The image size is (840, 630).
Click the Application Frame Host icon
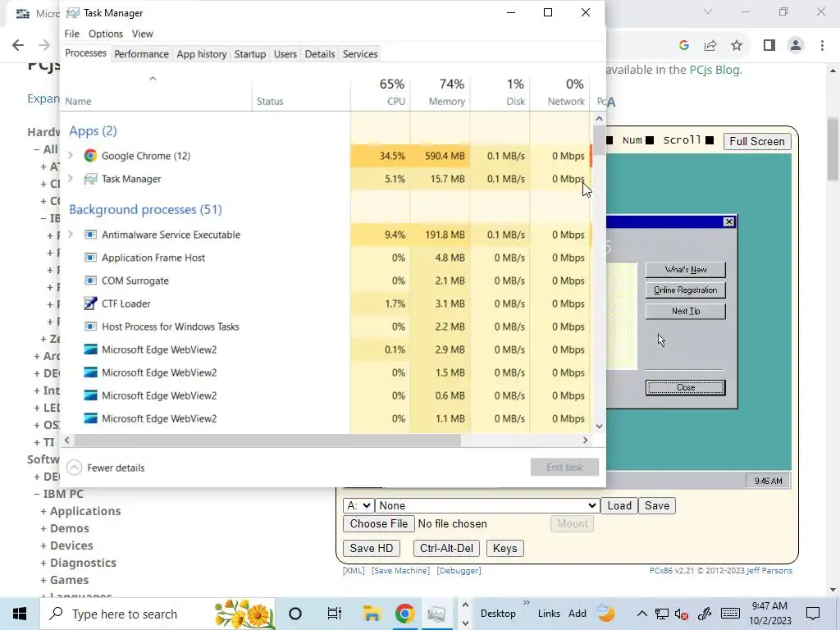pos(90,258)
